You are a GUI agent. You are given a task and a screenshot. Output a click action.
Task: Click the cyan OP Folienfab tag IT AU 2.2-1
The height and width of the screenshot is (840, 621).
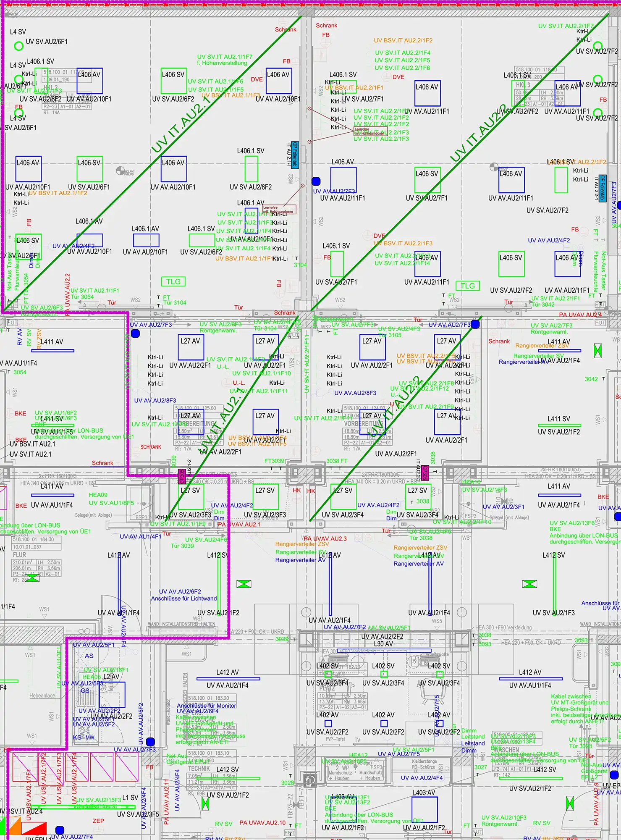[x=603, y=188]
